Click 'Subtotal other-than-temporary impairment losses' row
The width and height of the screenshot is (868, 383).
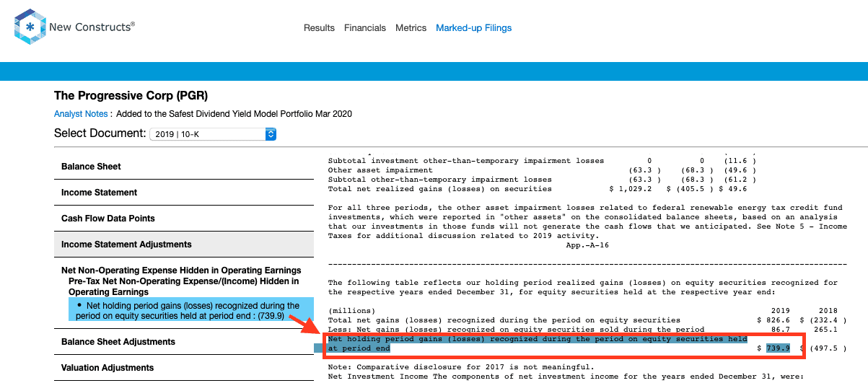tap(439, 180)
